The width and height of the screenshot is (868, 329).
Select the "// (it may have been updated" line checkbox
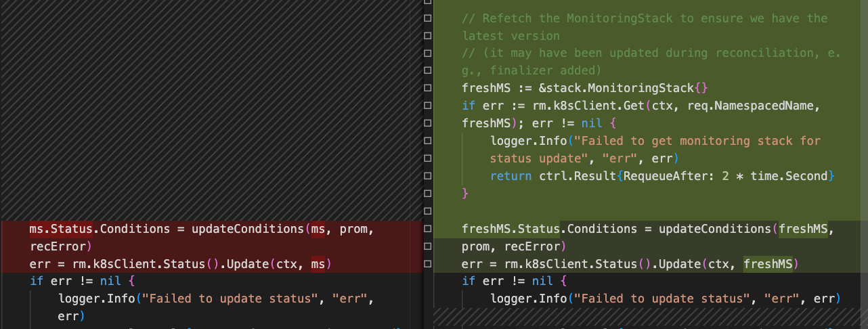point(427,53)
